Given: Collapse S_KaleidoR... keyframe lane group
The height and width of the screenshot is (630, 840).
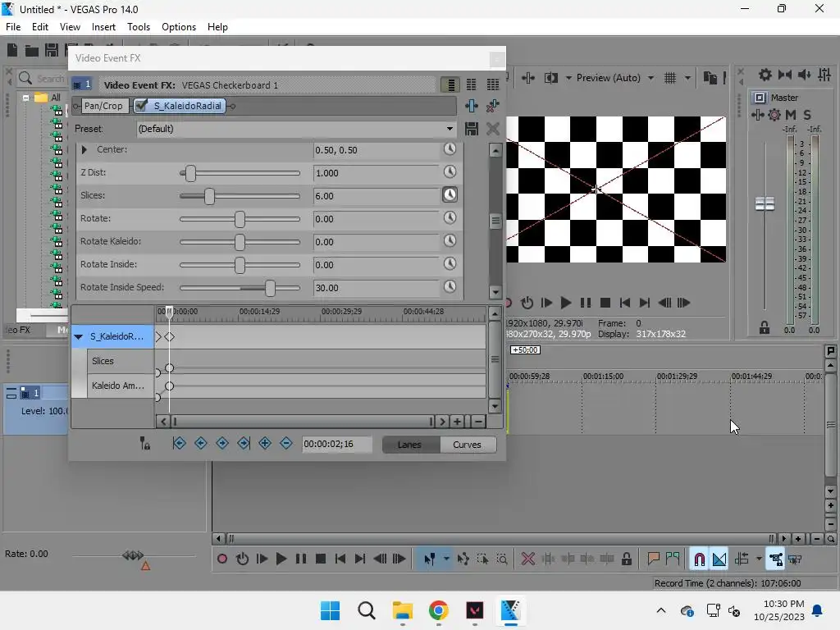Looking at the screenshot, I should 79,336.
